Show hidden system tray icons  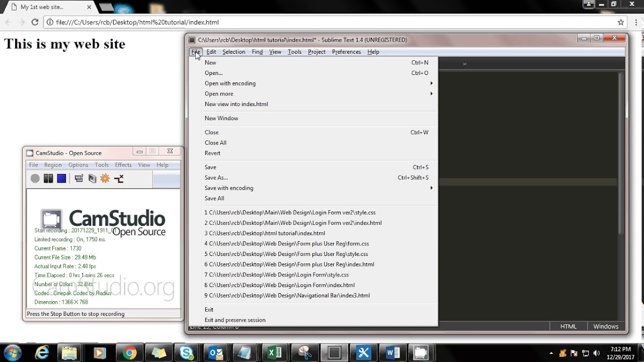551,353
